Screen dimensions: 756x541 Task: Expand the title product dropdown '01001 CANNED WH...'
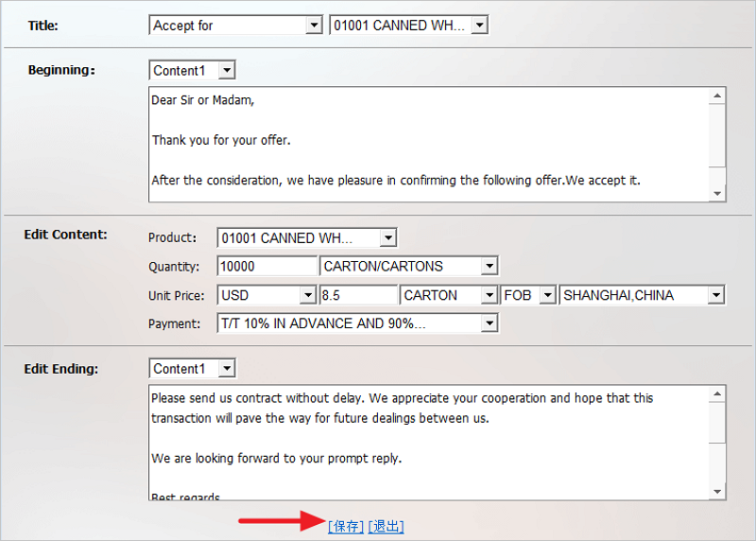(408, 26)
